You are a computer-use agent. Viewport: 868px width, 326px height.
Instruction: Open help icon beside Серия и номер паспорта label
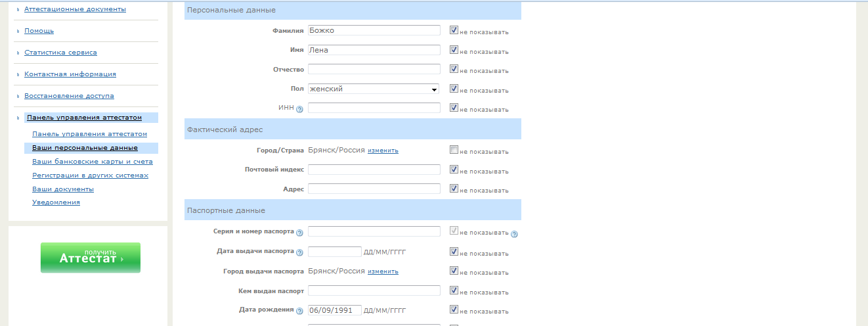click(x=299, y=233)
